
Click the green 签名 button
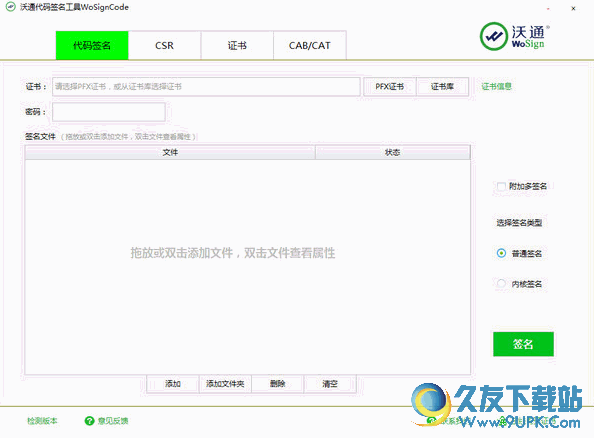tap(523, 344)
